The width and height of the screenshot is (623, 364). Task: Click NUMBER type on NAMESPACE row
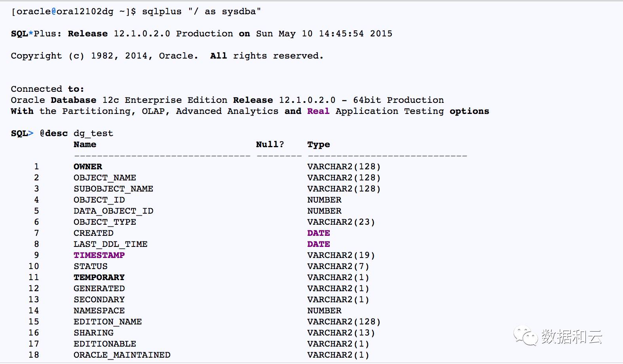tap(325, 311)
